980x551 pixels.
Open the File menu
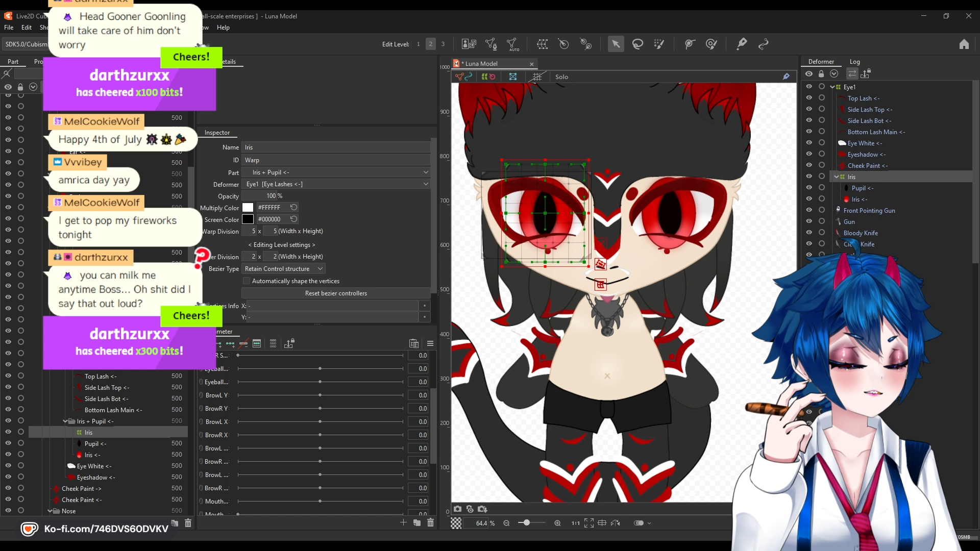pos(9,28)
